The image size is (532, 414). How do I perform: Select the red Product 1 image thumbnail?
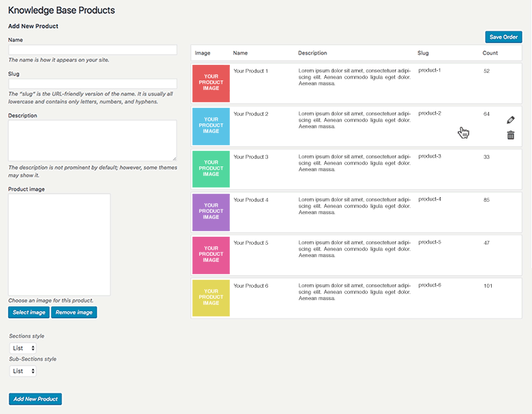click(x=211, y=83)
